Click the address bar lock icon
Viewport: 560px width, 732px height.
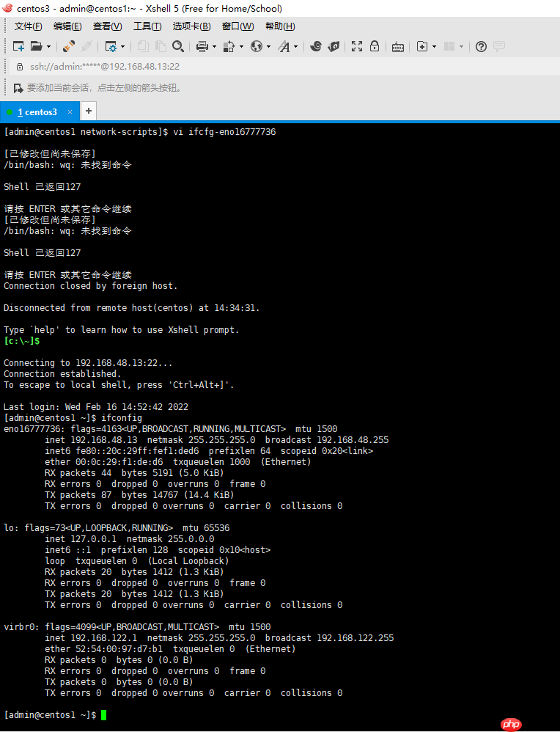coord(20,67)
